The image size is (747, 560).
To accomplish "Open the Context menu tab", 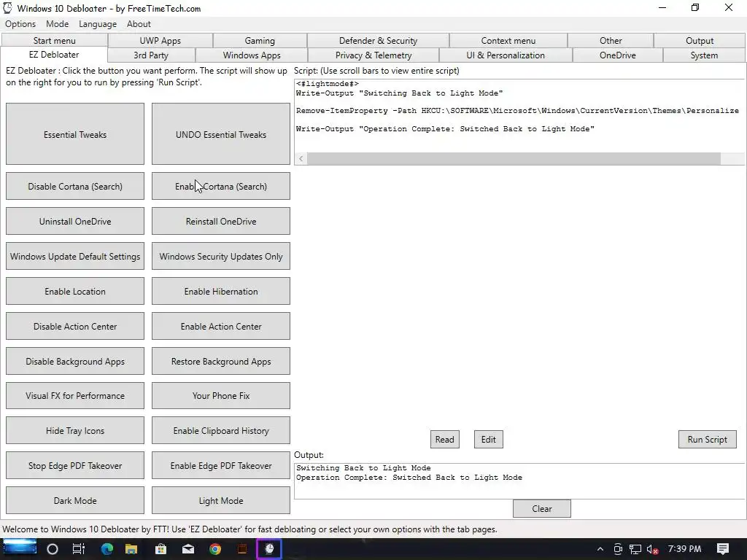I will pos(508,41).
